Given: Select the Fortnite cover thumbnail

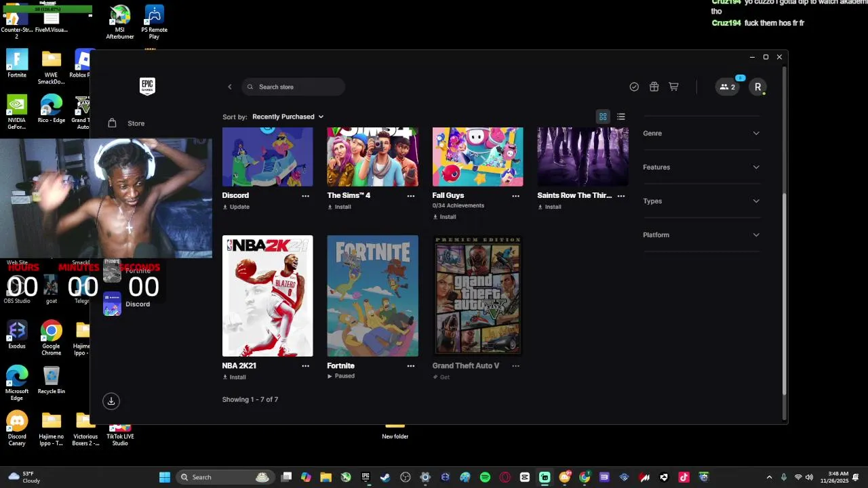Looking at the screenshot, I should tap(372, 296).
